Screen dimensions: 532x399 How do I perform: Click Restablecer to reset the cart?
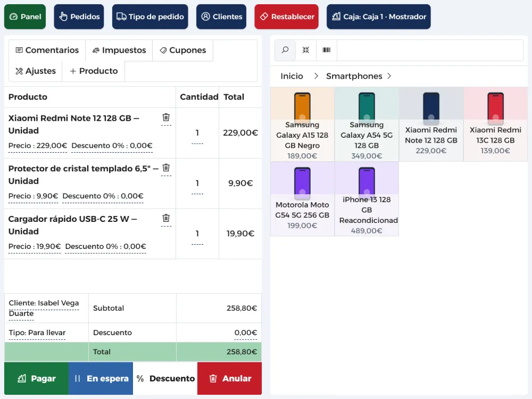[x=287, y=16]
